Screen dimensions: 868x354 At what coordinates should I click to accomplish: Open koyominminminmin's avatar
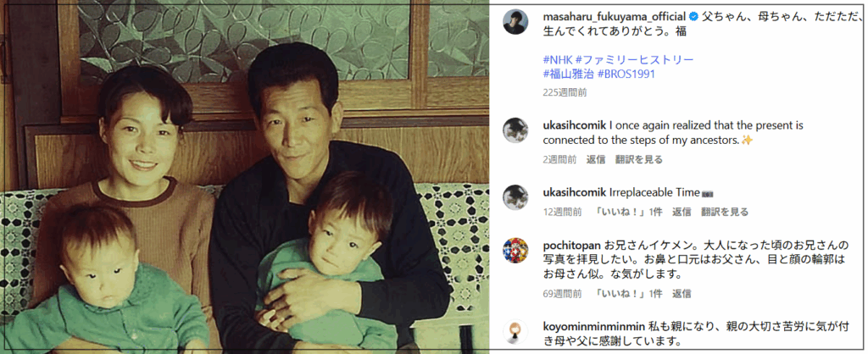coord(515,332)
